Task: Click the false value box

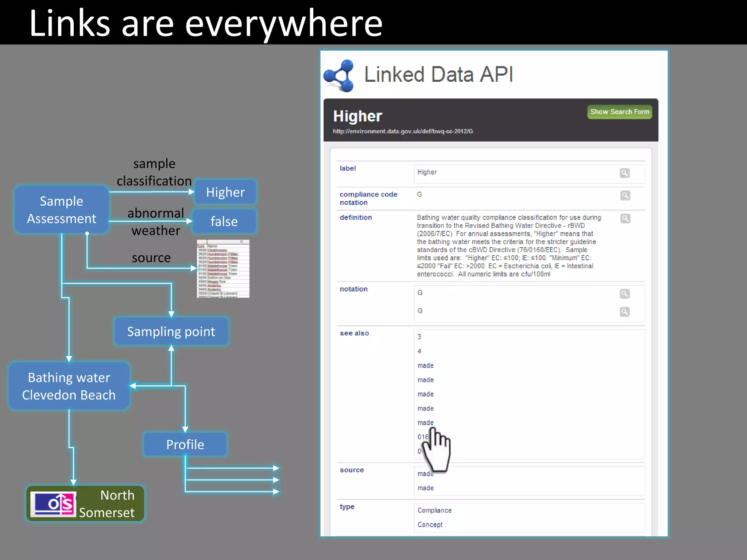Action: (x=224, y=221)
